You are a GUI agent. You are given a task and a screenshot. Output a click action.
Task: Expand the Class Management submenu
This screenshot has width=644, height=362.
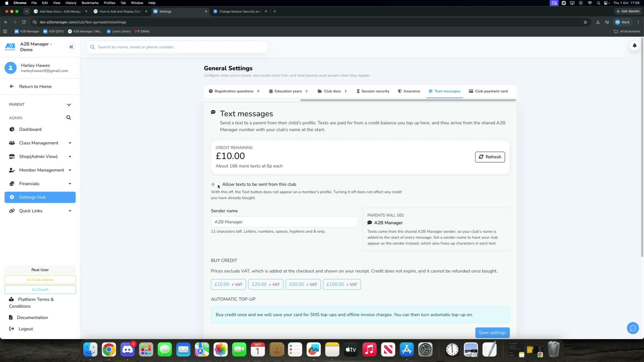(70, 143)
